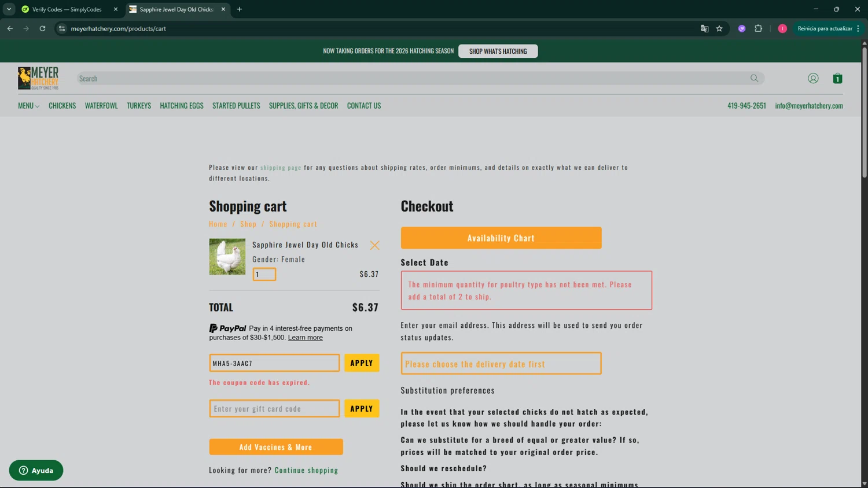Focus the quantity input field
This screenshot has height=488, width=868.
[x=264, y=274]
